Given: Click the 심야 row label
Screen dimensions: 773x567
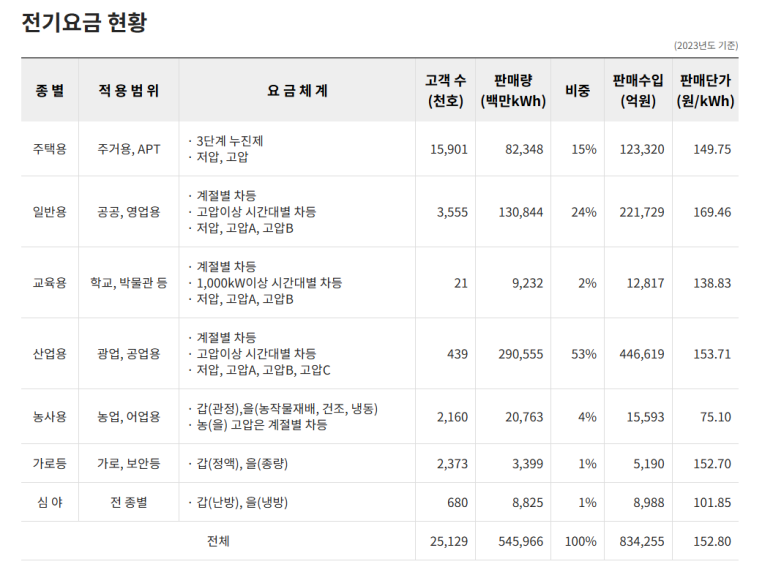Looking at the screenshot, I should (x=50, y=502).
